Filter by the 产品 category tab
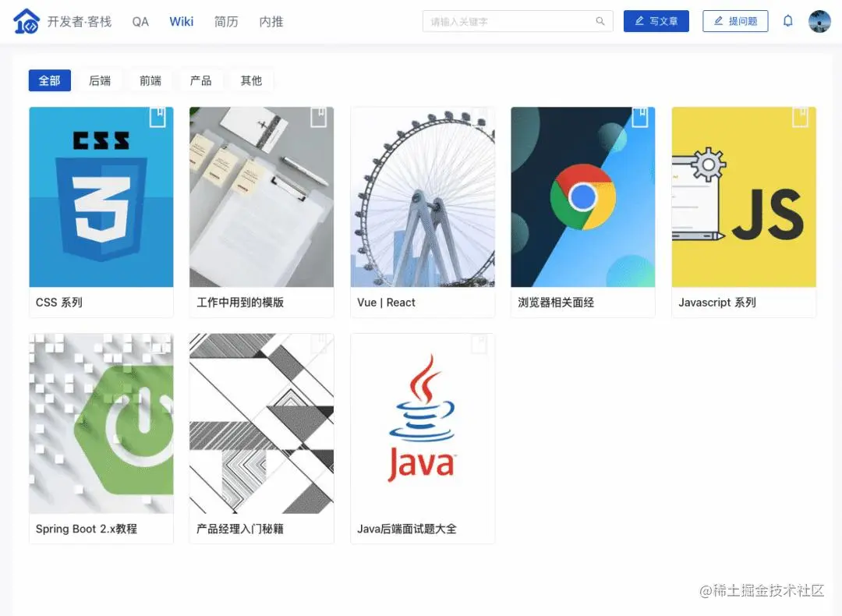842x616 pixels. coord(201,80)
